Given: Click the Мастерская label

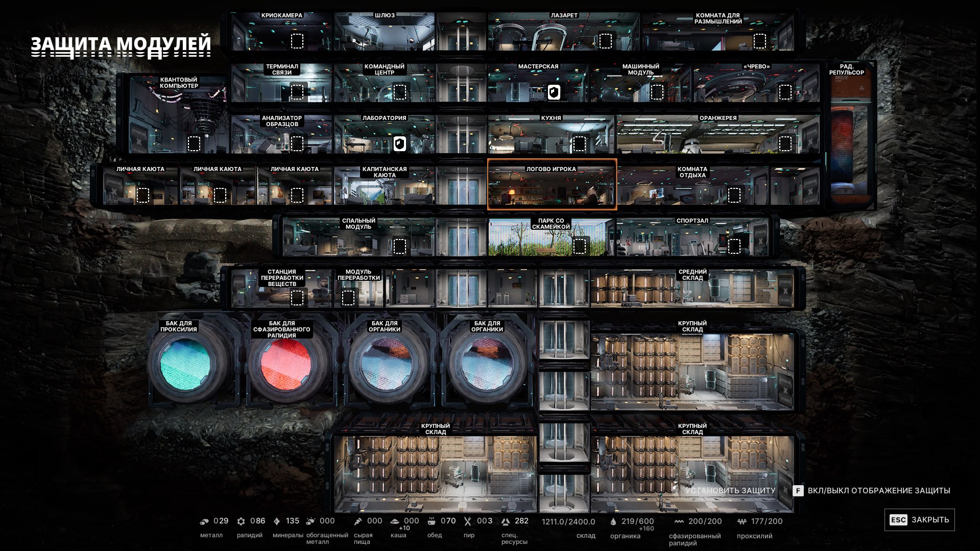Looking at the screenshot, I should [x=538, y=66].
